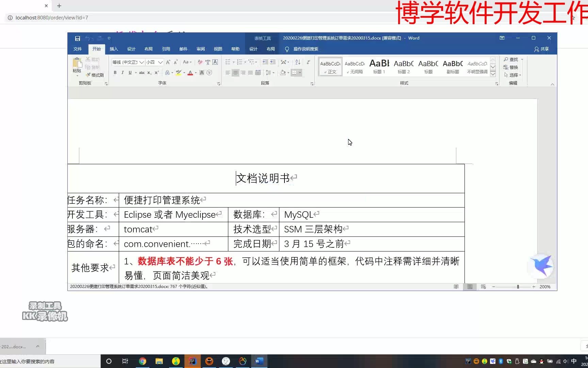This screenshot has height=368, width=588.
Task: Click the enclosed character (字) icon
Action: click(x=209, y=73)
